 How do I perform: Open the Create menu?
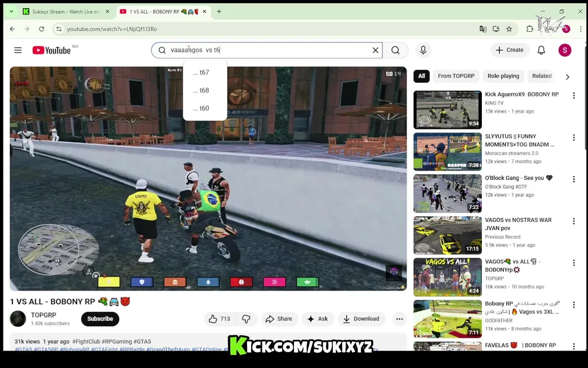(509, 50)
